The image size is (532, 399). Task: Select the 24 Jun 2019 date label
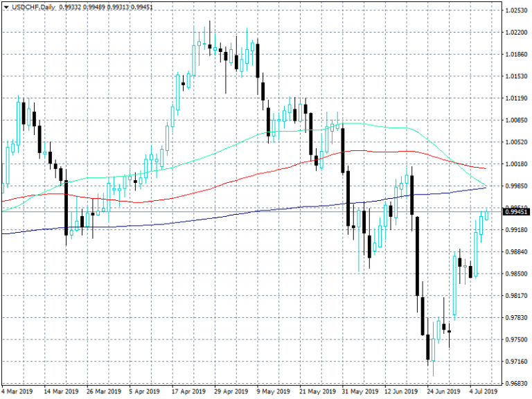pyautogui.click(x=444, y=391)
